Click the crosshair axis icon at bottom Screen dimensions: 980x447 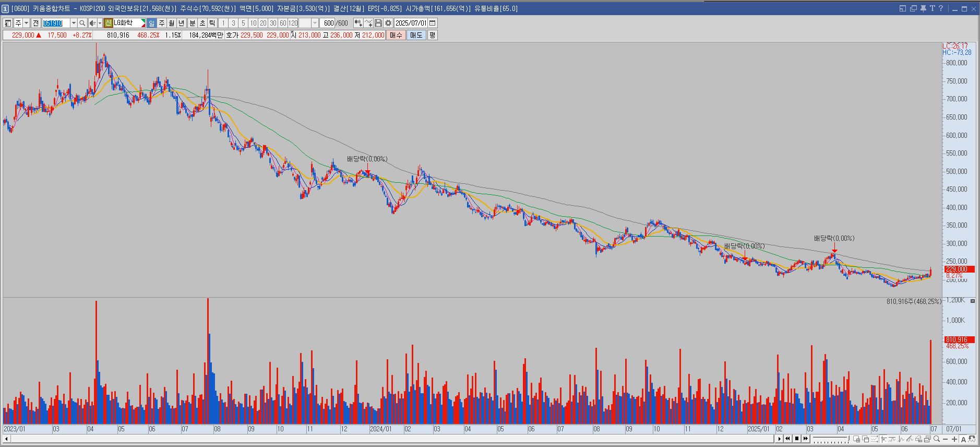click(x=883, y=439)
